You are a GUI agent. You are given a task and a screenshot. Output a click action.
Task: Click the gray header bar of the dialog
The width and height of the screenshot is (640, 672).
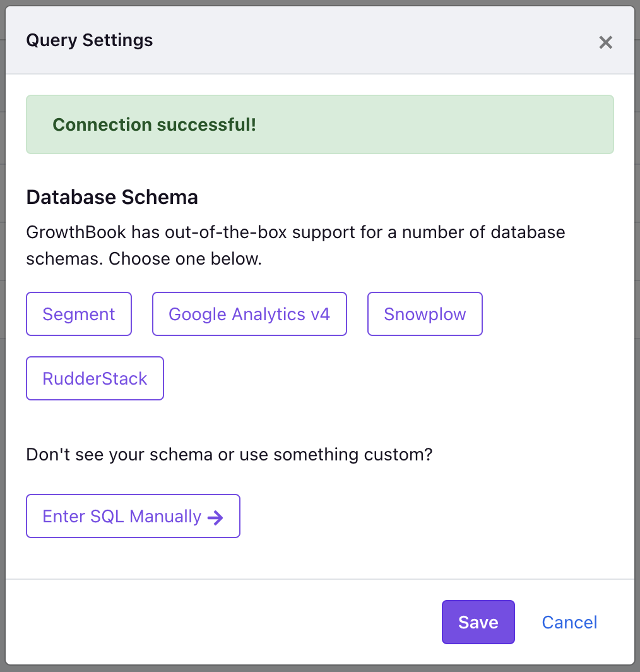click(320, 40)
